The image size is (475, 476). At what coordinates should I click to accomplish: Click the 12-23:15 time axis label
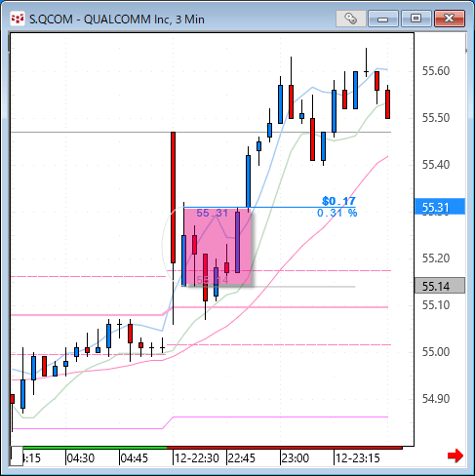pyautogui.click(x=358, y=458)
